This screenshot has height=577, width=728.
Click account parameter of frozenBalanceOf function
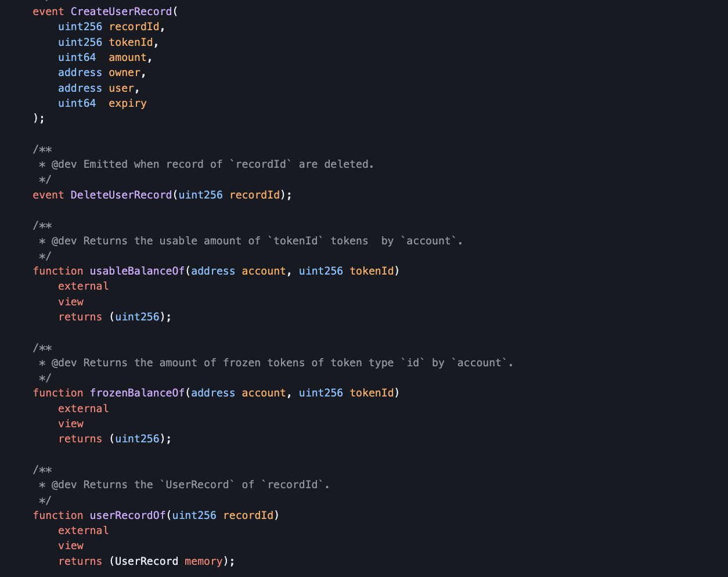pos(264,393)
